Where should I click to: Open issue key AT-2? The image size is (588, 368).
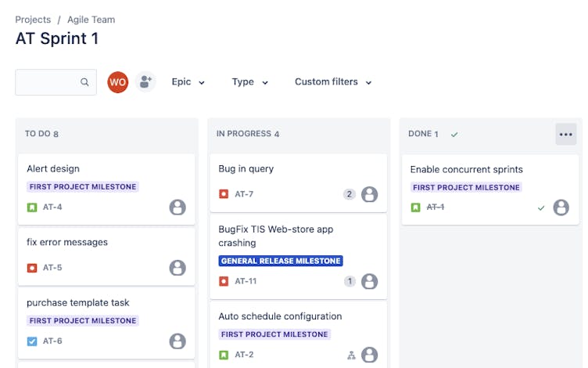click(x=244, y=355)
